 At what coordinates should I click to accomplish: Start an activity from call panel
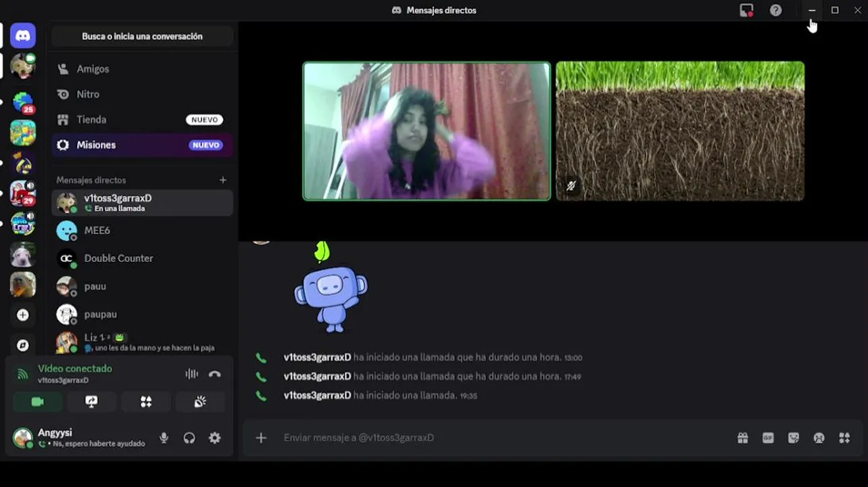coord(146,402)
